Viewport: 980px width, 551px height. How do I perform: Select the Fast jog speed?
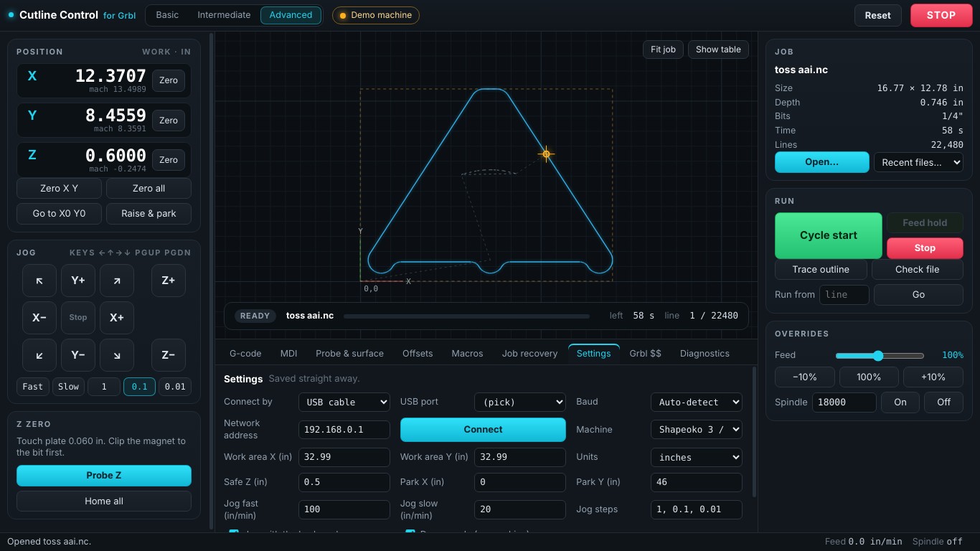pos(33,387)
